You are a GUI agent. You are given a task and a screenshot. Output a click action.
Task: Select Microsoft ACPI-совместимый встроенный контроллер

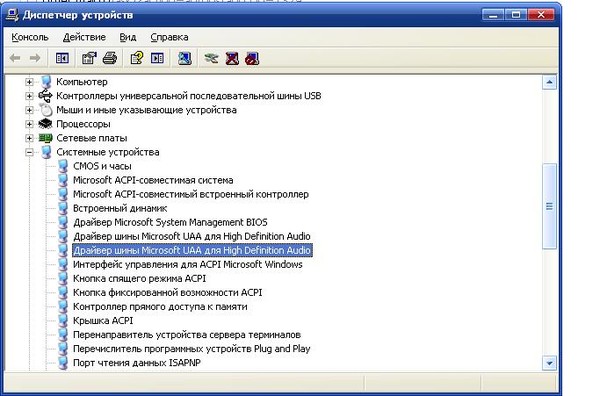pyautogui.click(x=191, y=194)
